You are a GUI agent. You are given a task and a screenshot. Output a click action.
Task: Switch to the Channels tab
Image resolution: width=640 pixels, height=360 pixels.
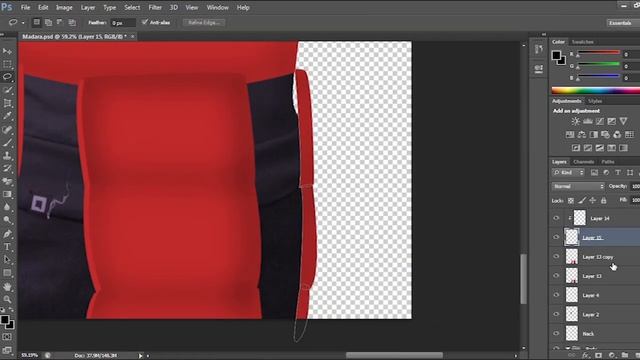(584, 162)
